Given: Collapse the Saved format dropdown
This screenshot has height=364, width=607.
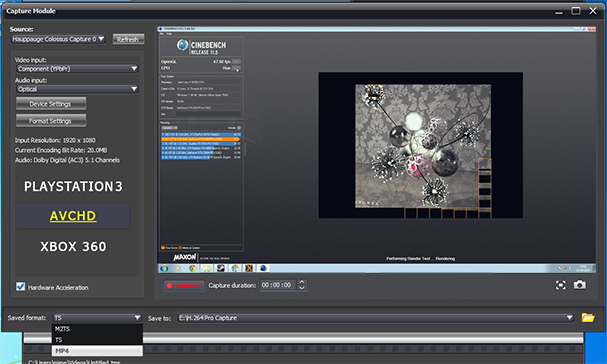Looking at the screenshot, I should [x=97, y=318].
